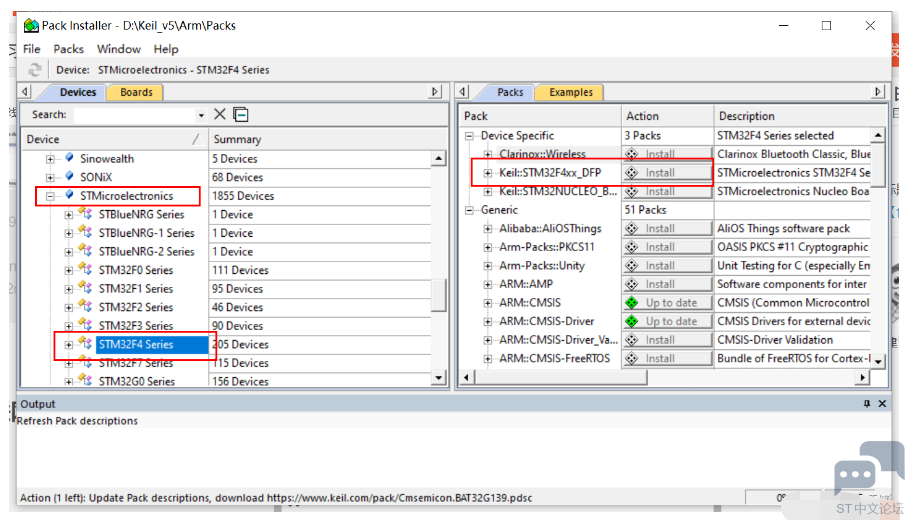This screenshot has width=913, height=524.
Task: Switch to the Packs tab
Action: click(510, 92)
